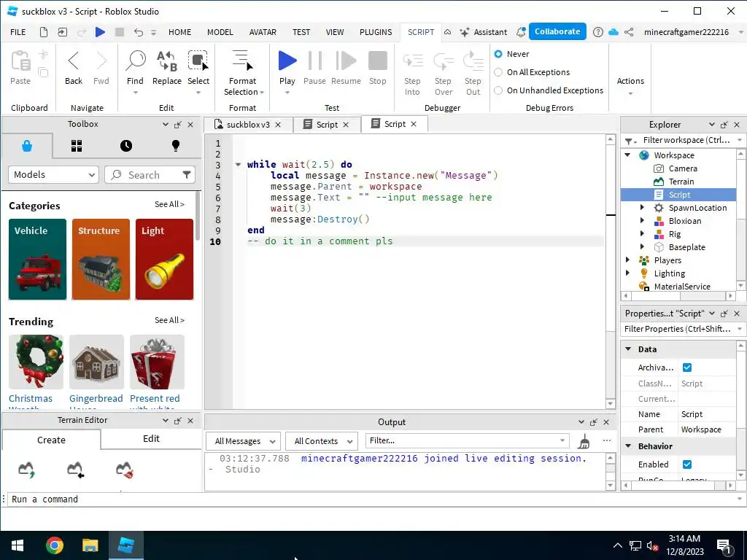The height and width of the screenshot is (560, 747).
Task: Select On All Exceptions radio button
Action: [x=498, y=72]
